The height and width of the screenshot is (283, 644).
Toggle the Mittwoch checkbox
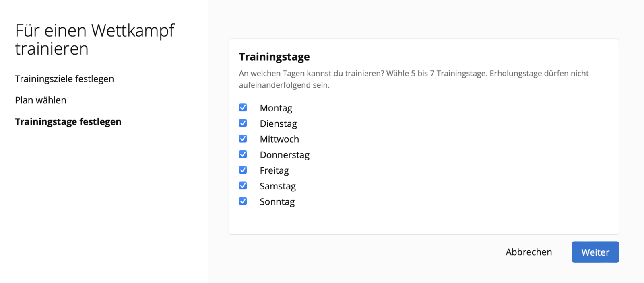243,139
